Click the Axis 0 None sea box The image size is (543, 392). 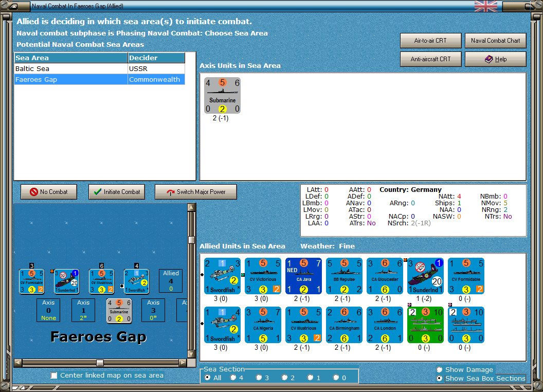tap(48, 310)
